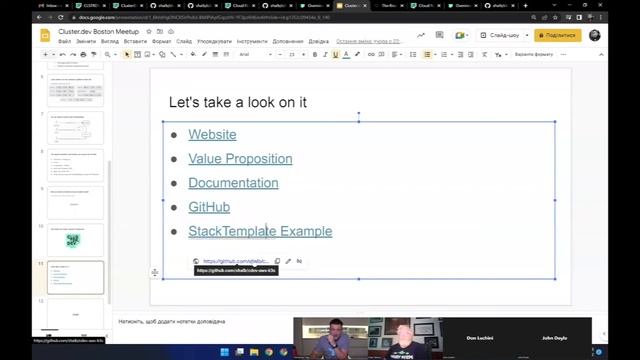Click the yellow Share button
This screenshot has width=640, height=360.
click(558, 36)
